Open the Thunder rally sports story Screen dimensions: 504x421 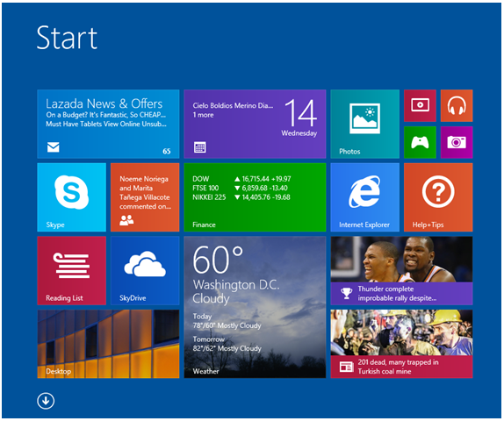[x=401, y=270]
